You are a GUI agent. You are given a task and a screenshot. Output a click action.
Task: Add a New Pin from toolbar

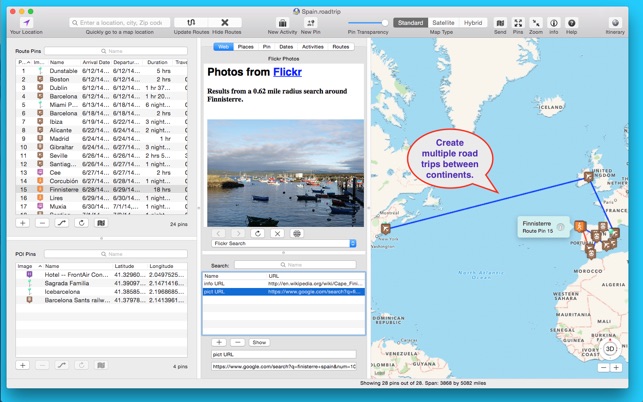(x=311, y=23)
